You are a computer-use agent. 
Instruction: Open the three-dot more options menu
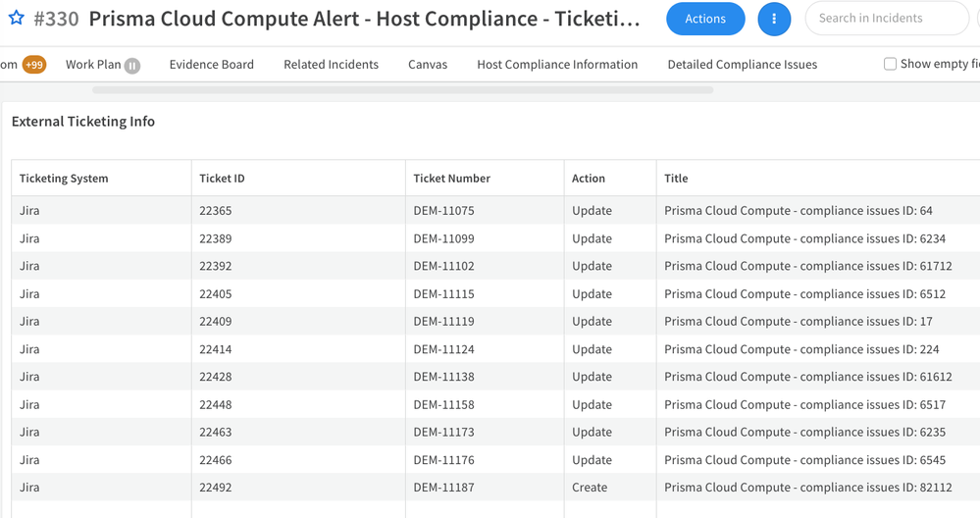pyautogui.click(x=774, y=19)
